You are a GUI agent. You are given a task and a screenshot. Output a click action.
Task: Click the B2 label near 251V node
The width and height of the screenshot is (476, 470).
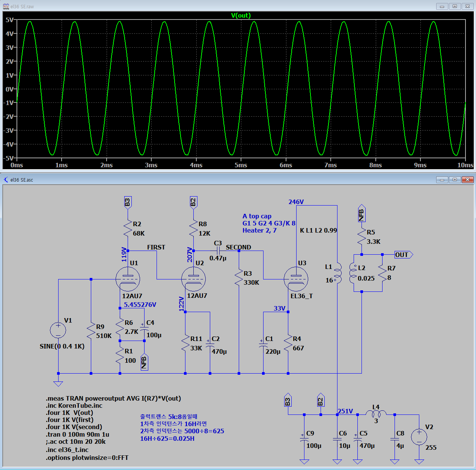tap(321, 400)
